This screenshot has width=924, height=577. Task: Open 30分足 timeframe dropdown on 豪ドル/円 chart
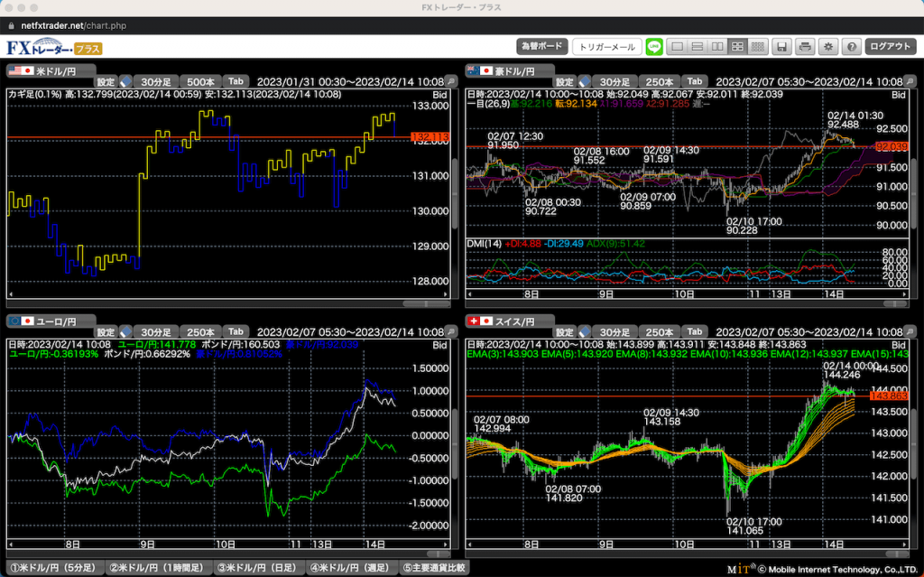614,82
